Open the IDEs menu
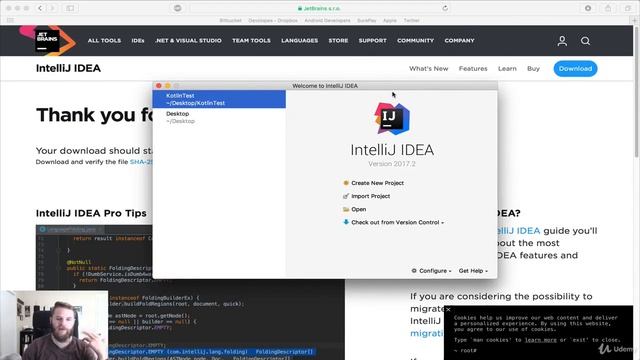 [x=138, y=40]
